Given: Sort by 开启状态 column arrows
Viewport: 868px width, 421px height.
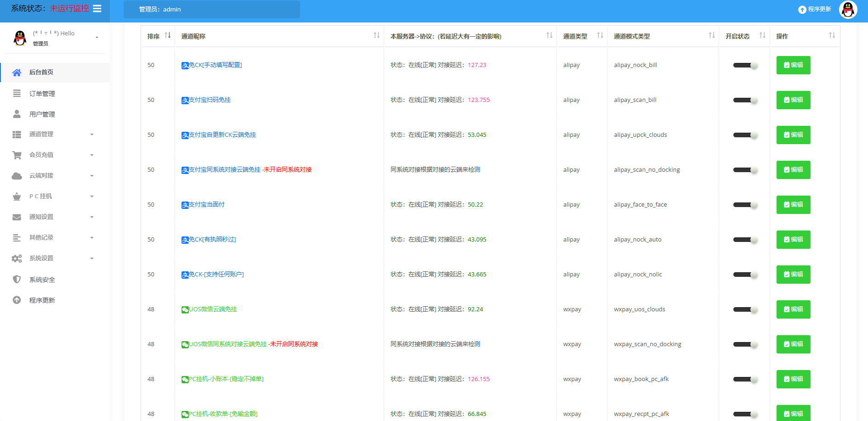Looking at the screenshot, I should pyautogui.click(x=762, y=35).
